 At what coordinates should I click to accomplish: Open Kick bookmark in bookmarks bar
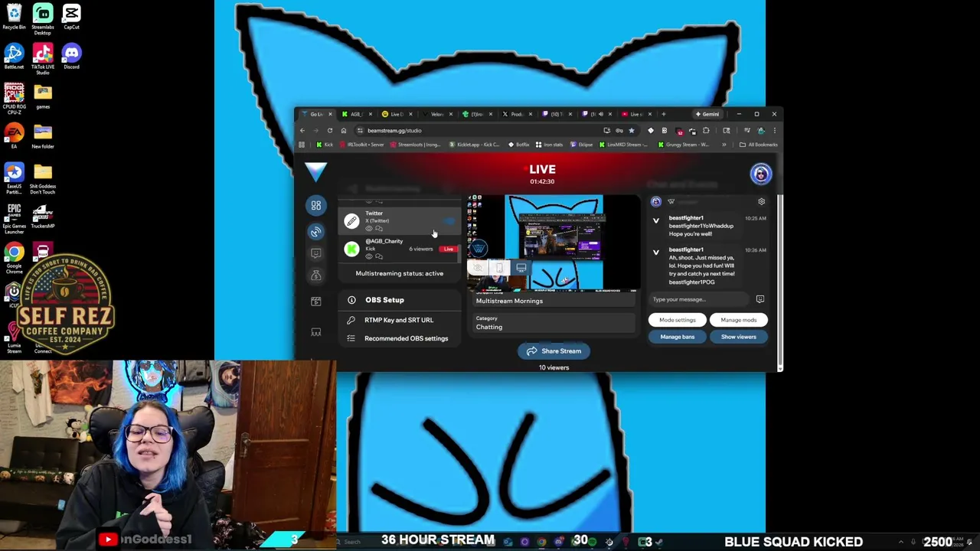pyautogui.click(x=325, y=145)
